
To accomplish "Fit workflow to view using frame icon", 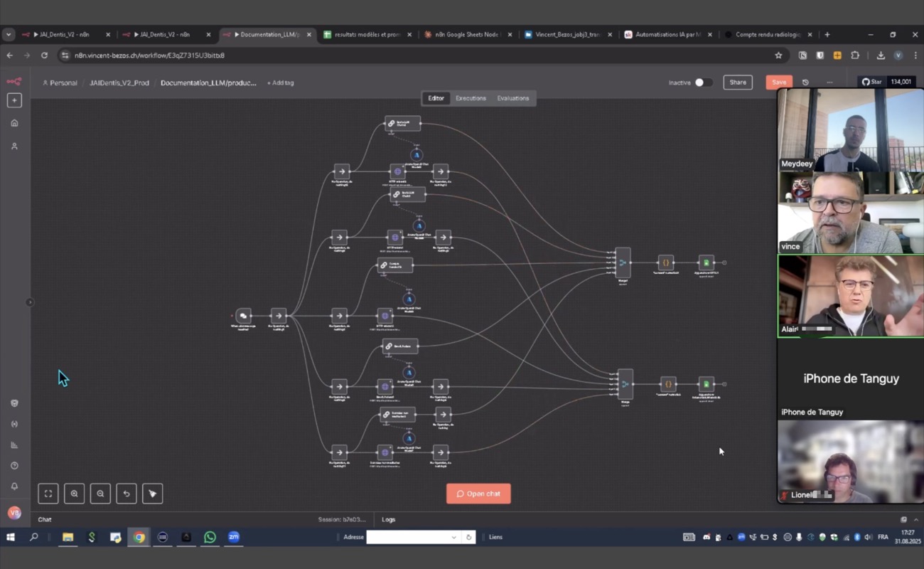I will click(48, 494).
